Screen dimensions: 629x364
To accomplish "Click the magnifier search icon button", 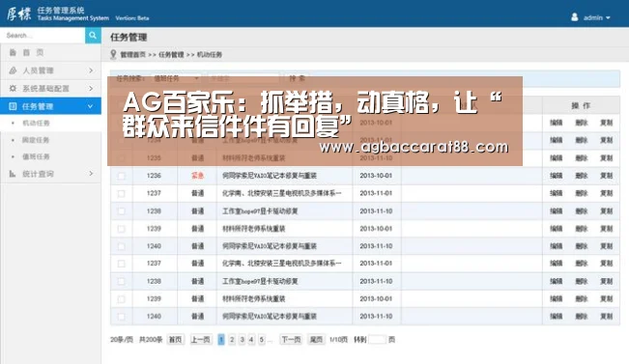I will (x=93, y=36).
